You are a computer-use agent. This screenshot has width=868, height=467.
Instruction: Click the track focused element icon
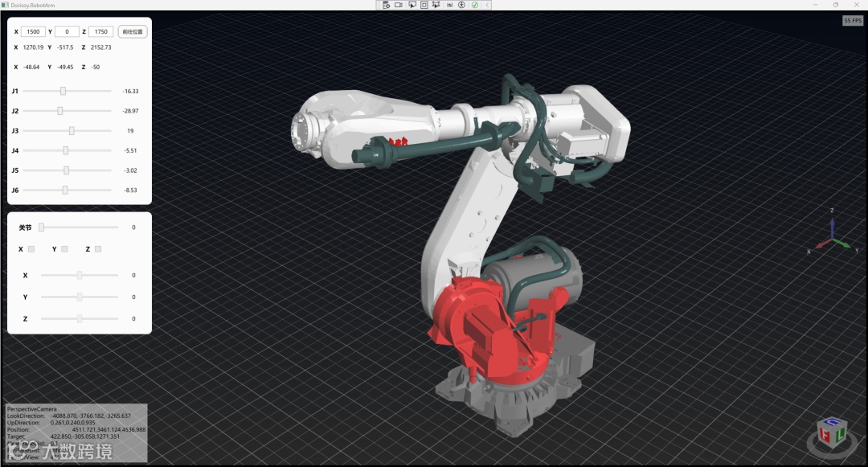pos(436,5)
